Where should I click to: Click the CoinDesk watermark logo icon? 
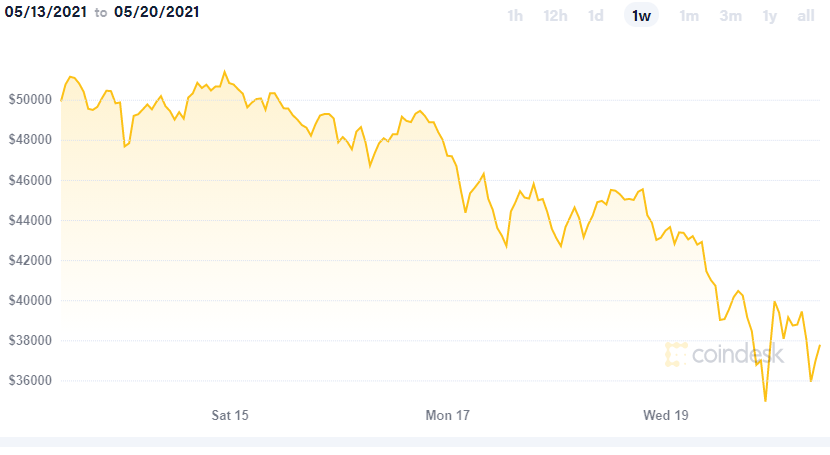(677, 354)
